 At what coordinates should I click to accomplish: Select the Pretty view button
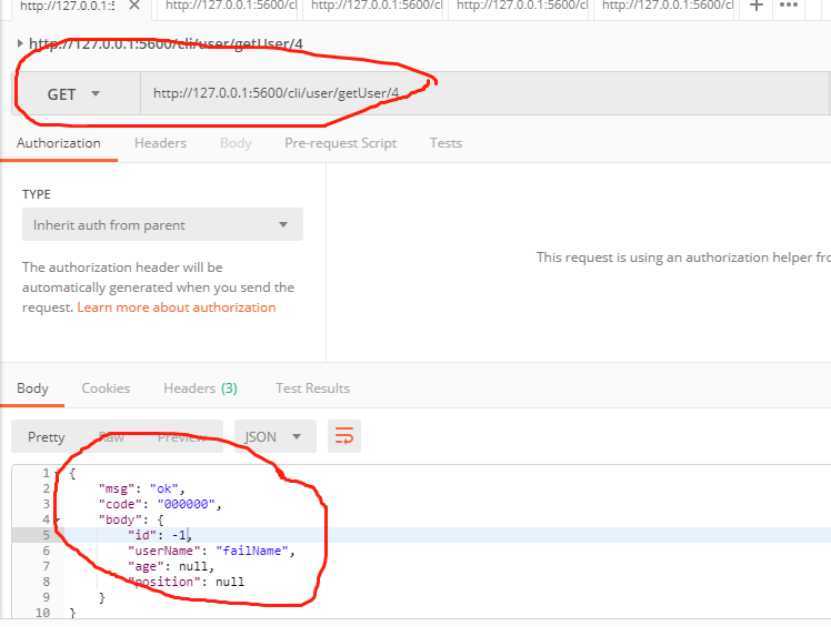(46, 437)
